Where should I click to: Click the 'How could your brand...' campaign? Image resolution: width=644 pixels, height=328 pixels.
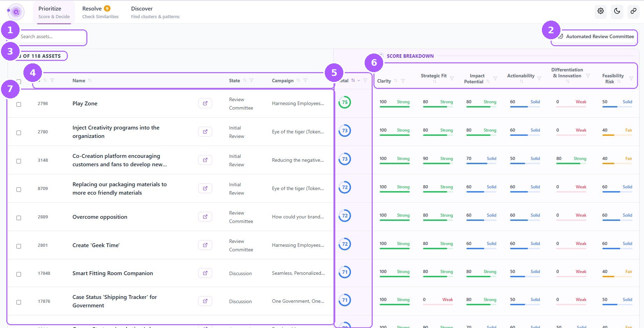298,217
